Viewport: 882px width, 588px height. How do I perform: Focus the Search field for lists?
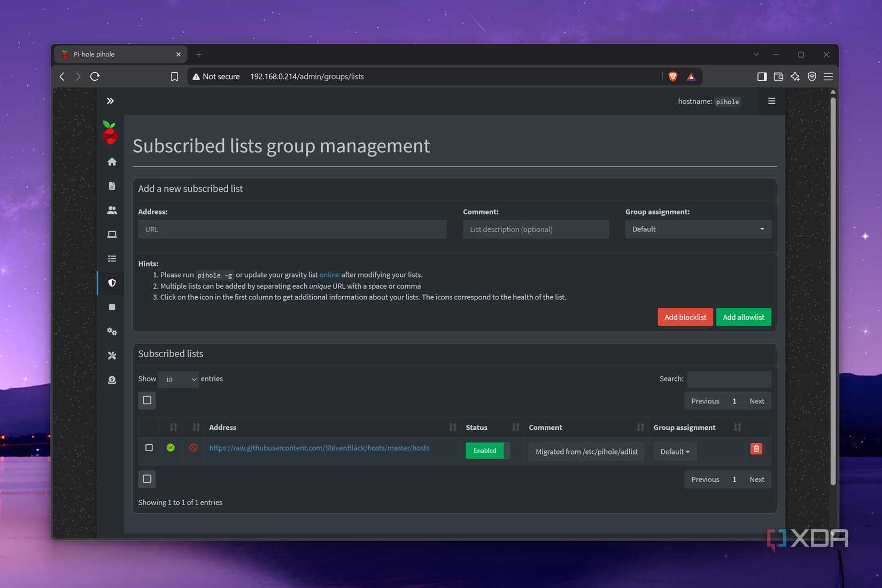point(729,379)
